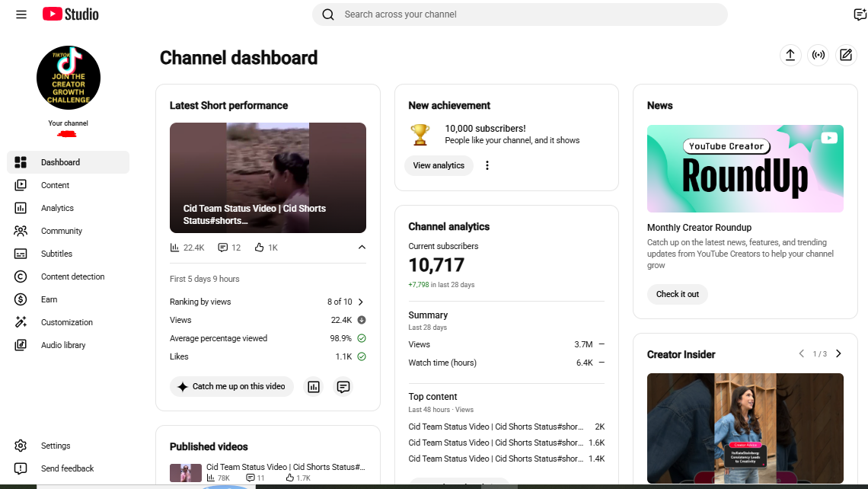Click the 1.7K likes on published video
Image resolution: width=868 pixels, height=489 pixels.
pyautogui.click(x=298, y=478)
